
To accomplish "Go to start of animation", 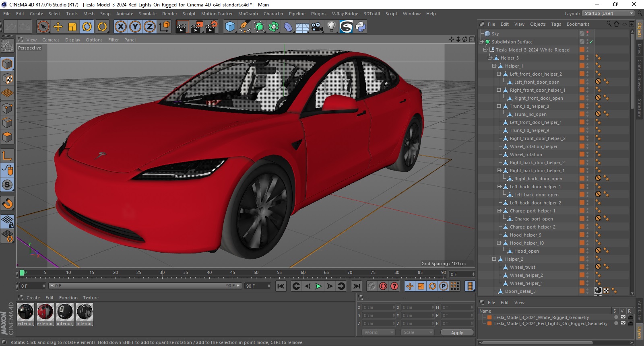I will pos(281,286).
